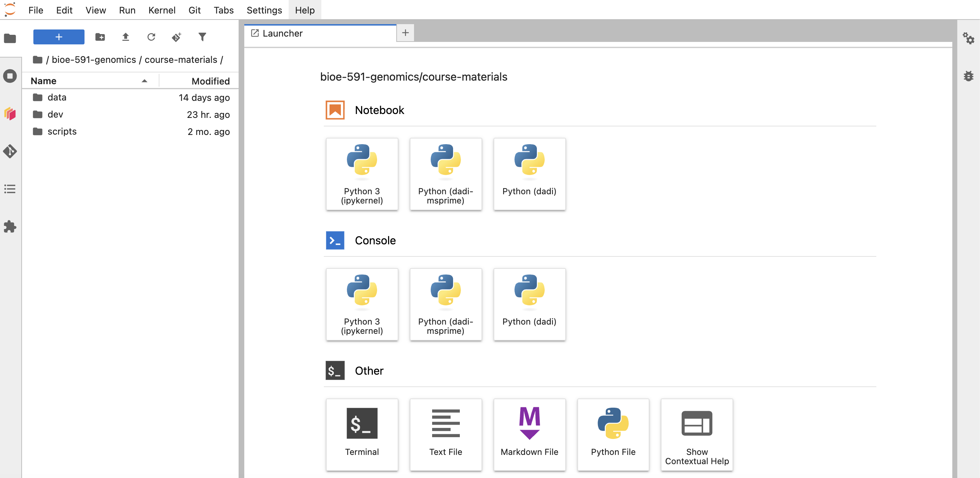Navigate to bioe-591-genomics via the breadcrumb
Image resolution: width=980 pixels, height=478 pixels.
point(94,60)
